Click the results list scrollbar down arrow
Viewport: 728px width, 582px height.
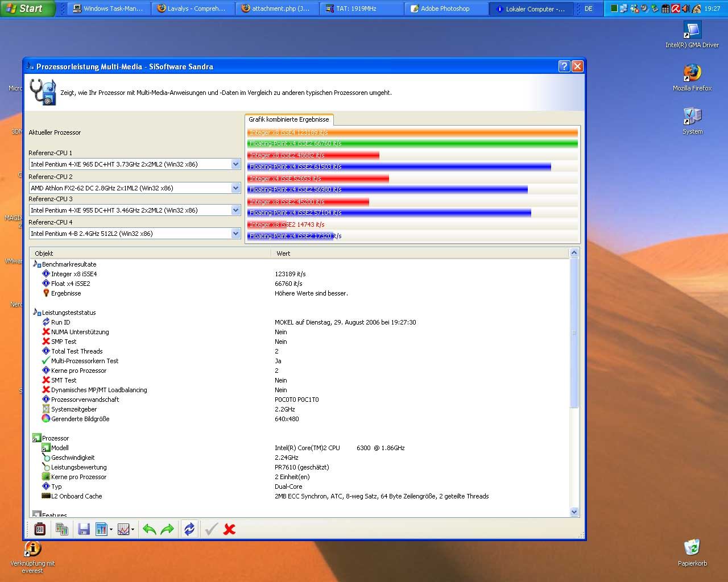574,512
